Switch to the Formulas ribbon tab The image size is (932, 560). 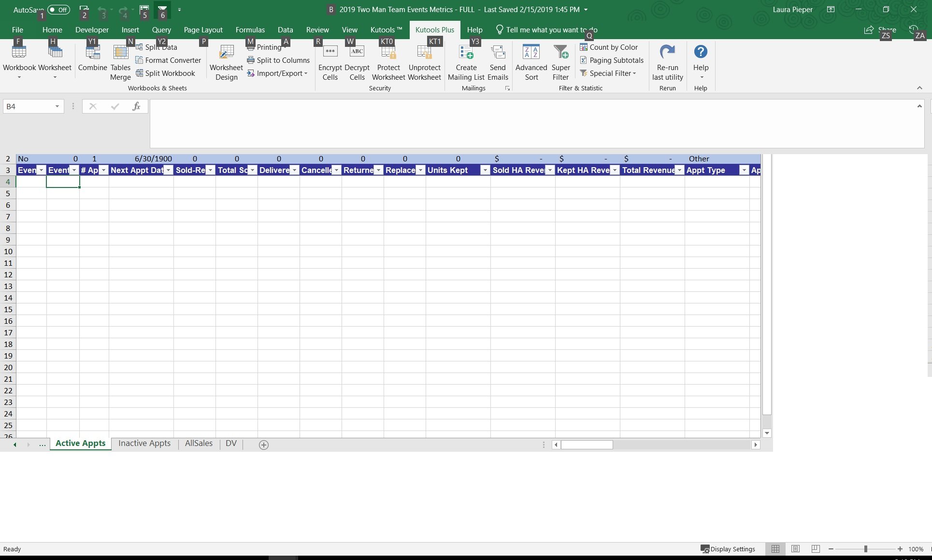pyautogui.click(x=250, y=30)
